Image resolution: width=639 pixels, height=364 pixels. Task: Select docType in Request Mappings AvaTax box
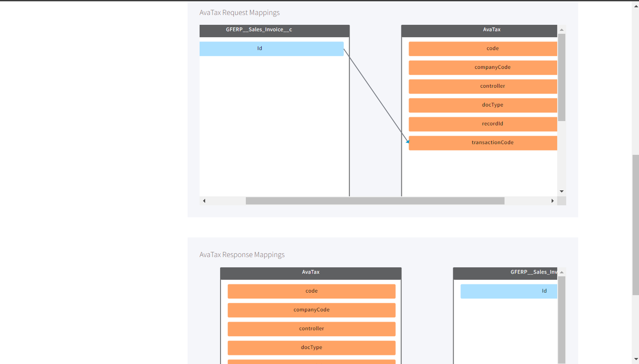point(483,105)
